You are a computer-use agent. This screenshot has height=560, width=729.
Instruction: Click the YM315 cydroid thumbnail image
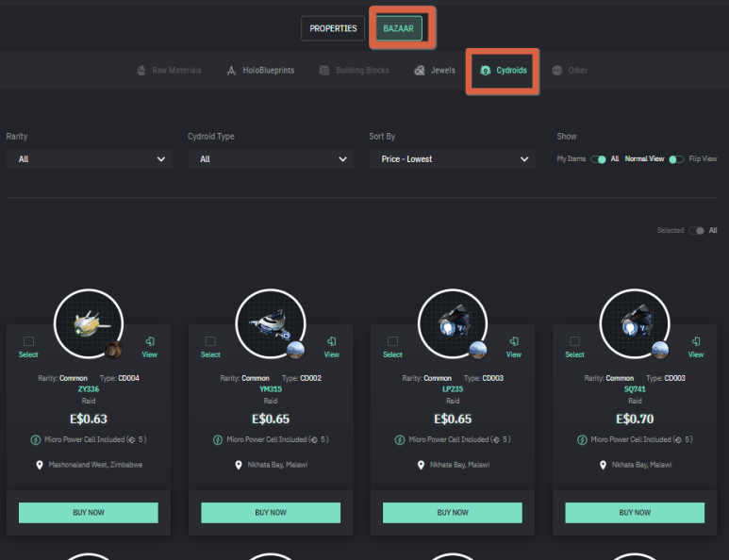click(271, 324)
